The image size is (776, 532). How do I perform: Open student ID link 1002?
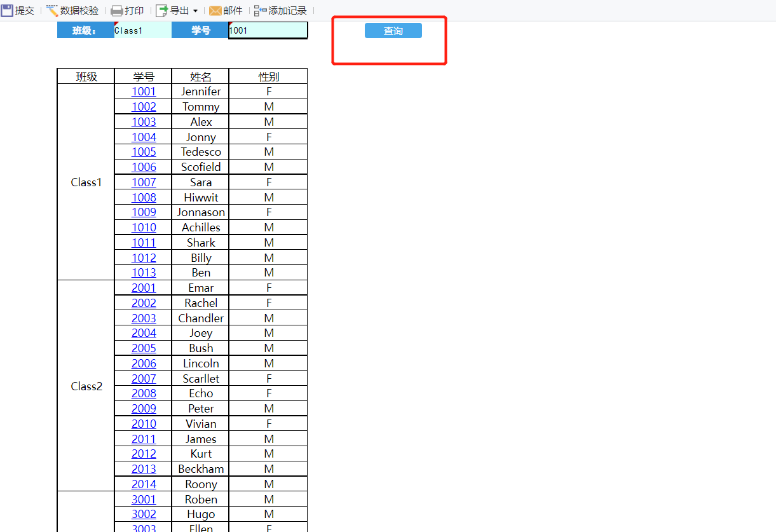point(144,107)
